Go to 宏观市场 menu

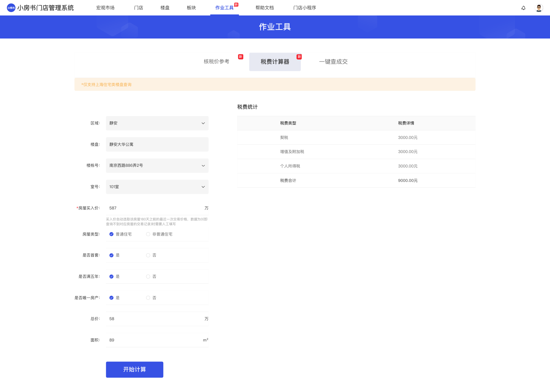105,8
